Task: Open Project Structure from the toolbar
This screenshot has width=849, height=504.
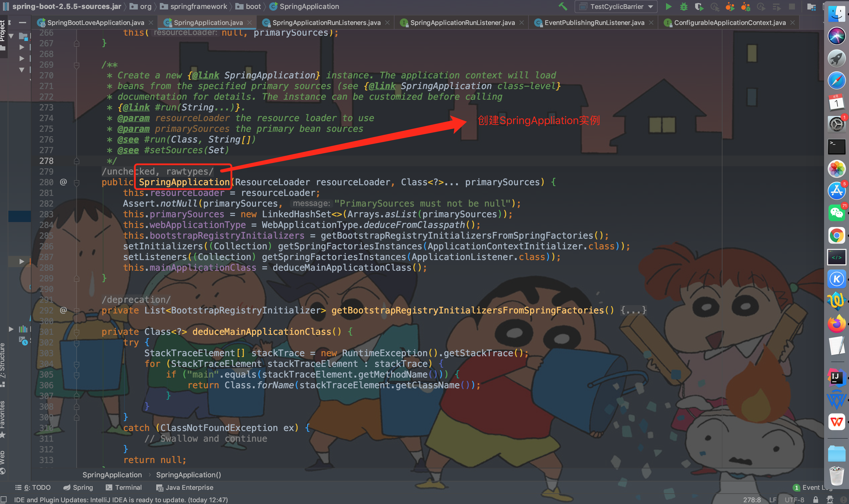Action: 811,7
